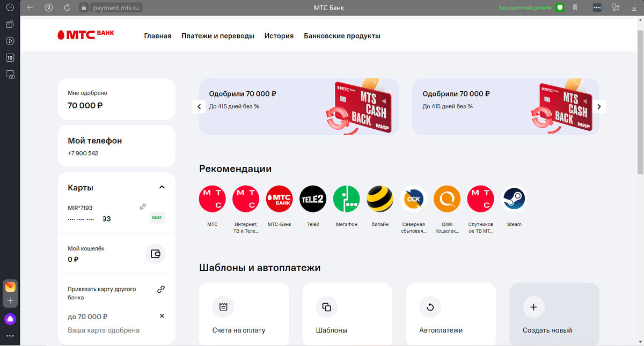Open the browser's three-dots extension icon
The height and width of the screenshot is (346, 644).
point(597,8)
